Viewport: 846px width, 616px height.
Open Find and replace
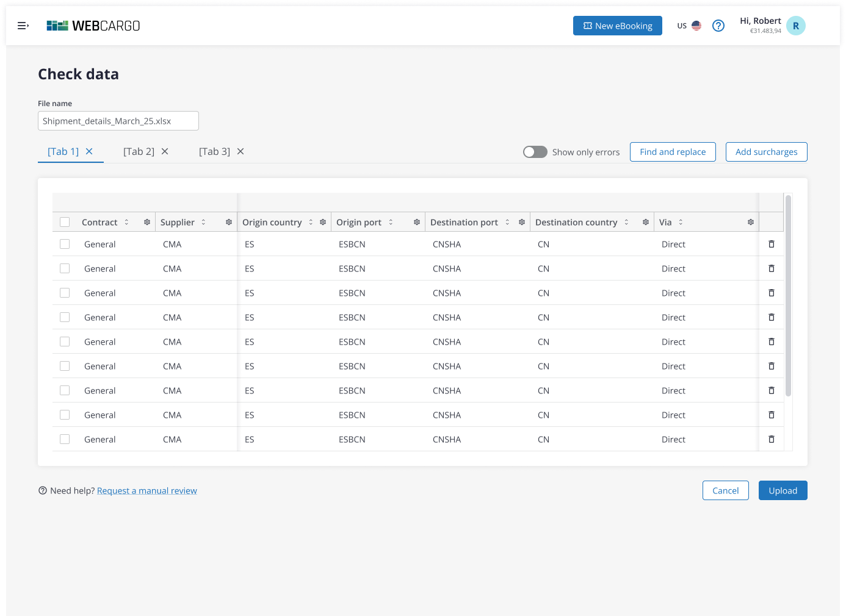coord(673,152)
